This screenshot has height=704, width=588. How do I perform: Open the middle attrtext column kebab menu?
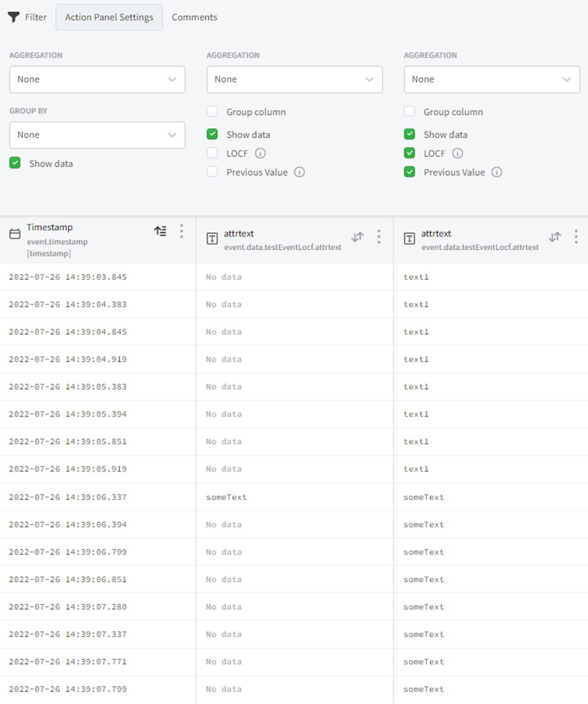tap(378, 237)
